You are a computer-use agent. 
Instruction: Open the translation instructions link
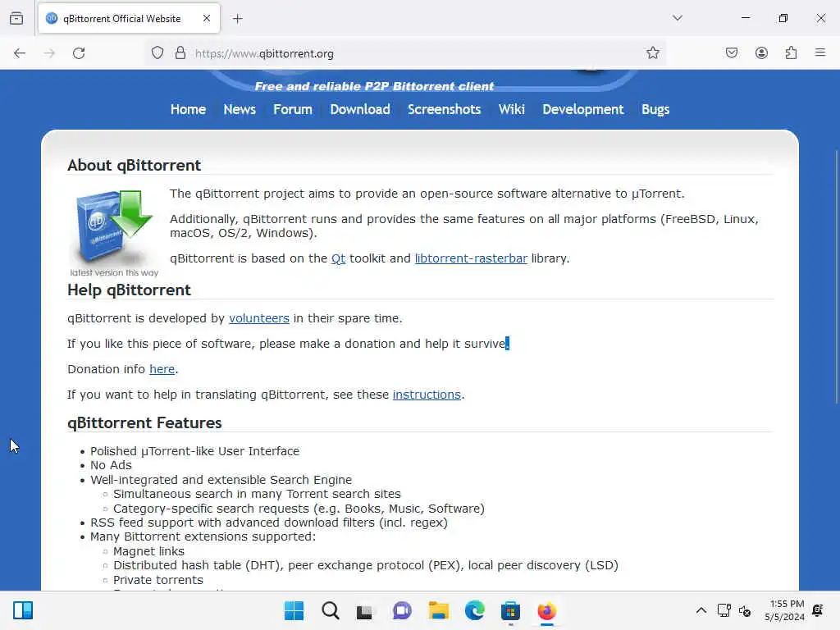click(x=427, y=395)
